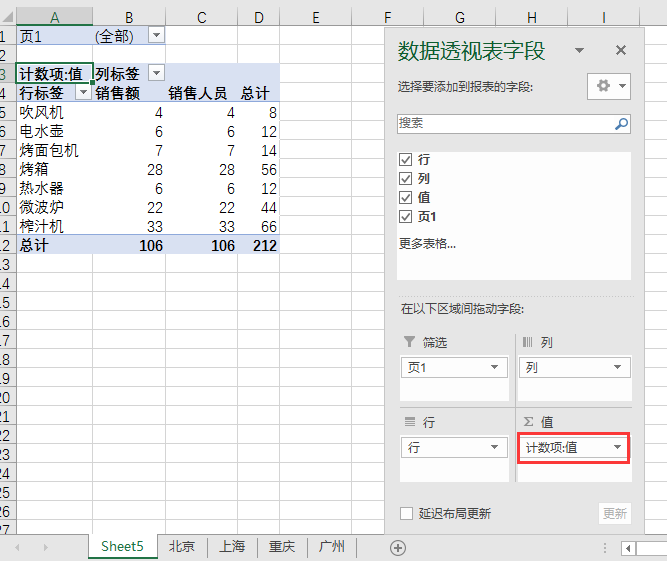Select the column C header
The height and width of the screenshot is (561, 667).
point(202,17)
